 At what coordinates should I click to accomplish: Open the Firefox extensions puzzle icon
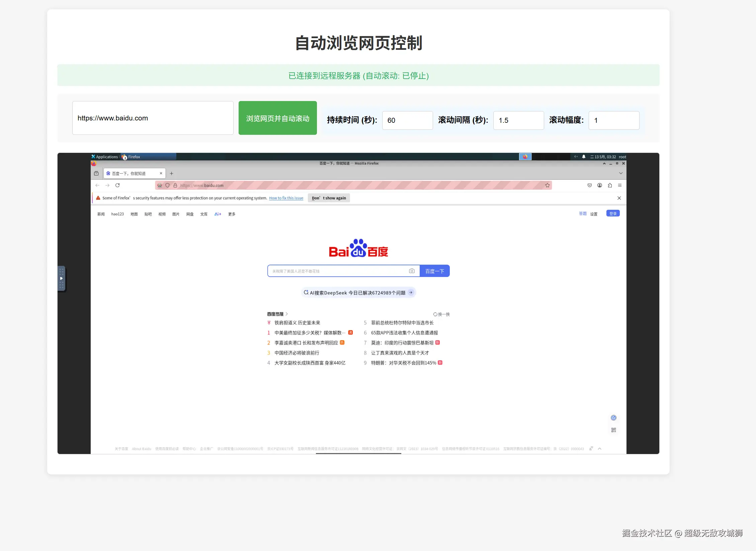(610, 185)
